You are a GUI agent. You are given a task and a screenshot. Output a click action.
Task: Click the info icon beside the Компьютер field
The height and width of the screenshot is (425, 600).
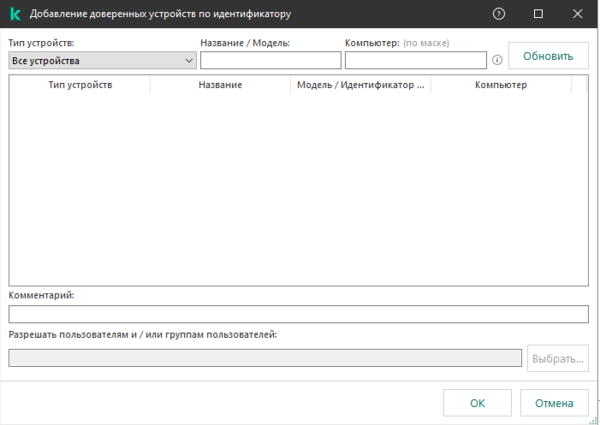point(497,61)
